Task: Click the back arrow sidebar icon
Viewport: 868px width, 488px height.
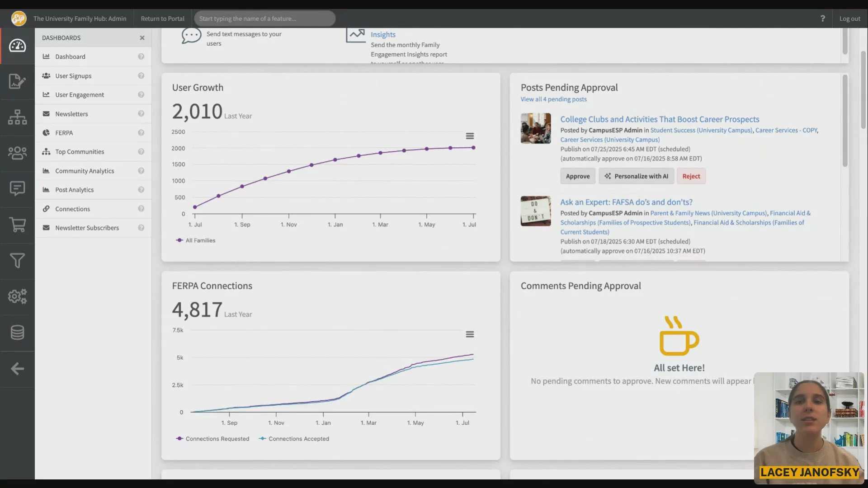Action: tap(17, 369)
